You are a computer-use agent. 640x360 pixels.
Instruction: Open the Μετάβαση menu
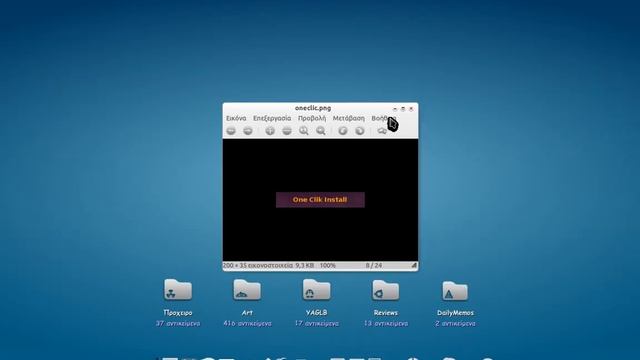[349, 118]
